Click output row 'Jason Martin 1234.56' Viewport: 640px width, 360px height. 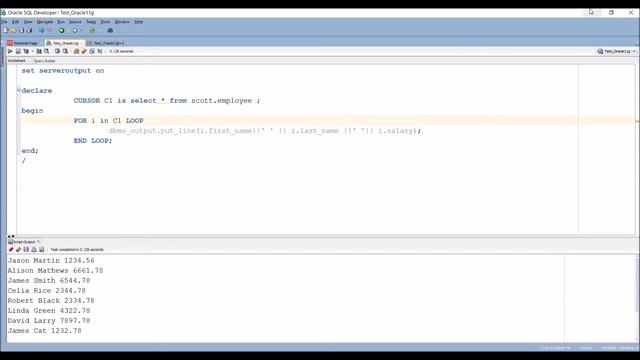[51, 260]
